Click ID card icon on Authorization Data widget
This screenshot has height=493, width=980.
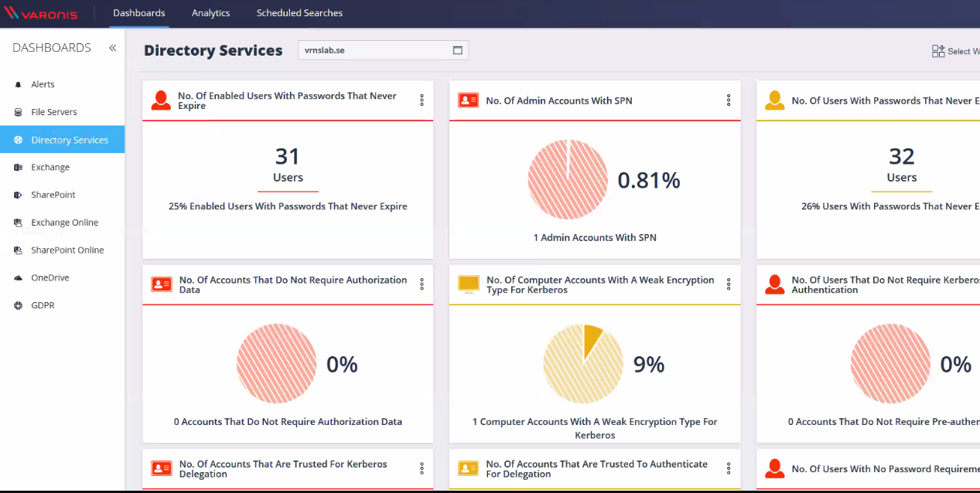click(x=161, y=284)
